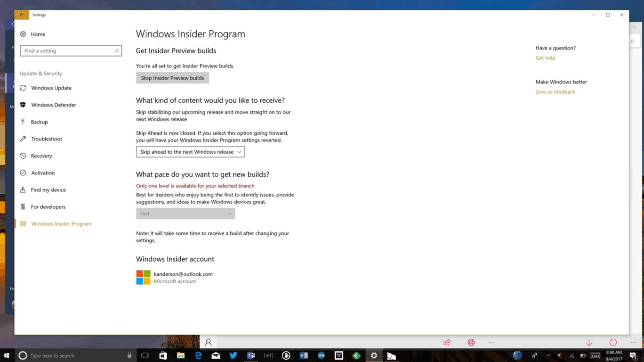Click Stop Insider Preview builds button
Viewport: 644px width, 362px height.
click(172, 78)
